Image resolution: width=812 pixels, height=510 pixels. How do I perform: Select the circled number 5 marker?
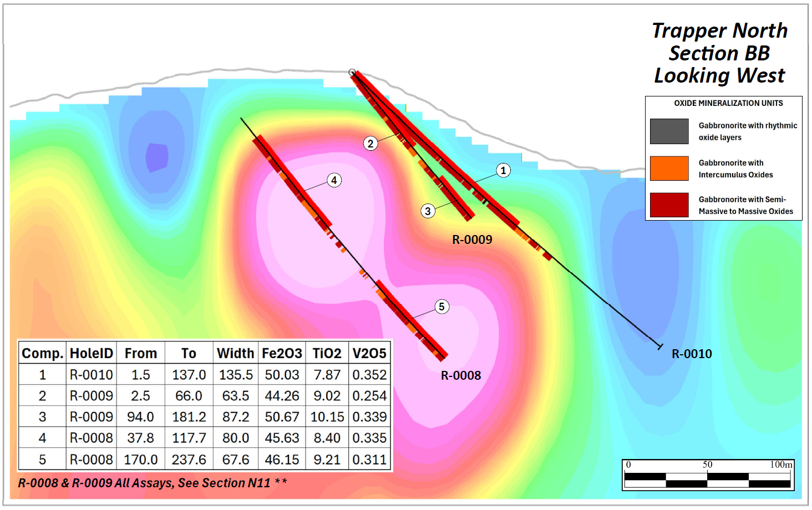[441, 307]
